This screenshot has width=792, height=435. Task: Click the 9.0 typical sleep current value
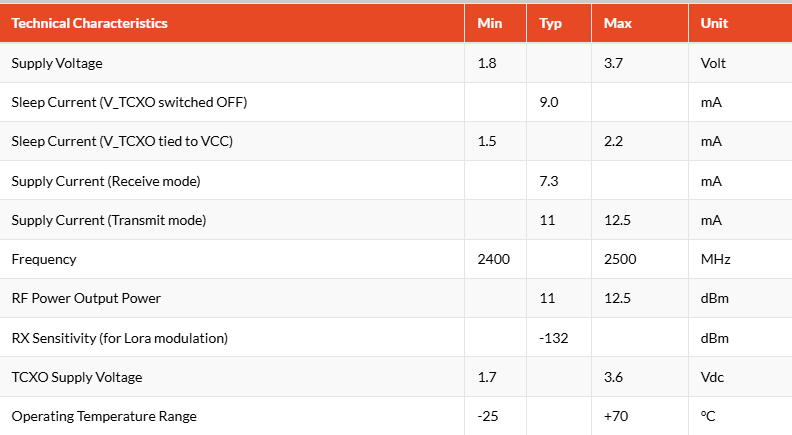coord(549,102)
